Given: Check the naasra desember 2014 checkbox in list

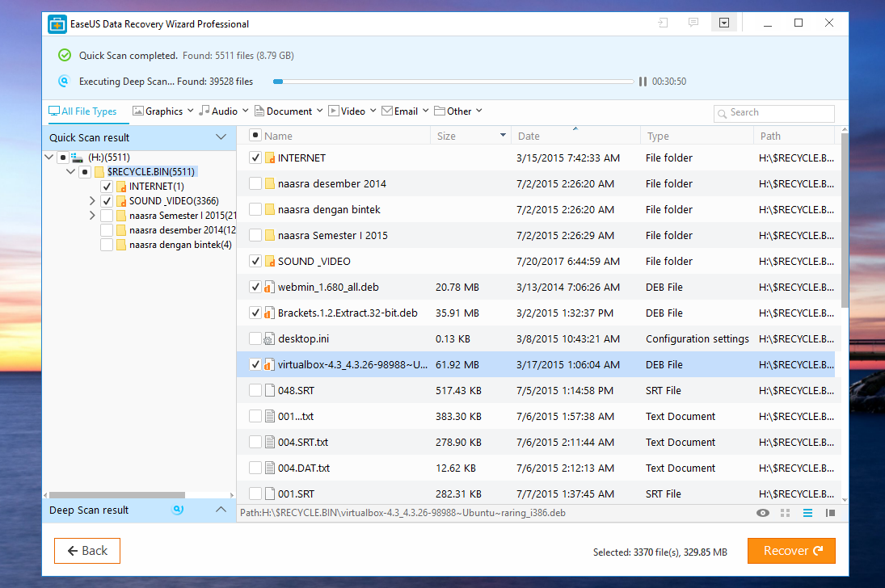Looking at the screenshot, I should coord(255,183).
